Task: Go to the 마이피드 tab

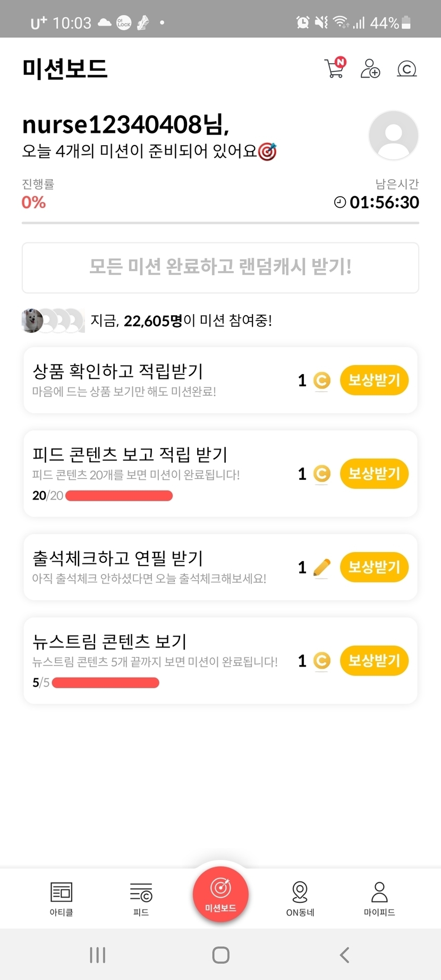Action: pos(379,899)
